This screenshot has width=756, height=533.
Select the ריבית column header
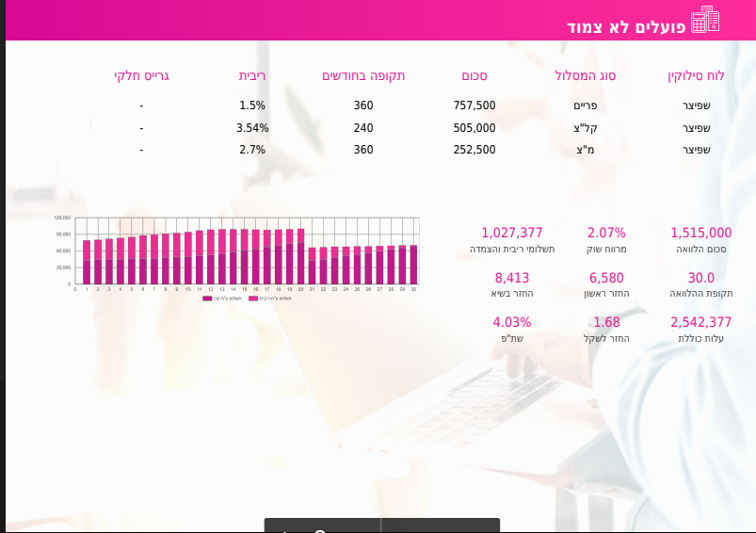[252, 75]
